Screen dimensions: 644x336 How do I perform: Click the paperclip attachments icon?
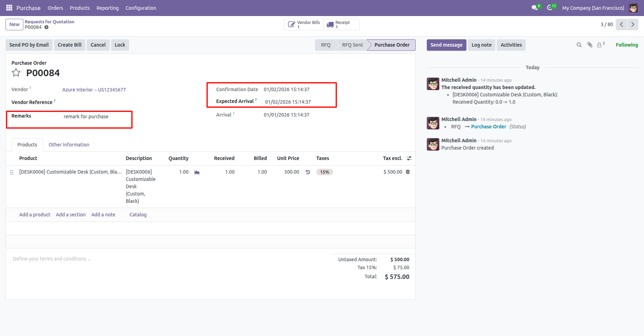click(x=590, y=45)
